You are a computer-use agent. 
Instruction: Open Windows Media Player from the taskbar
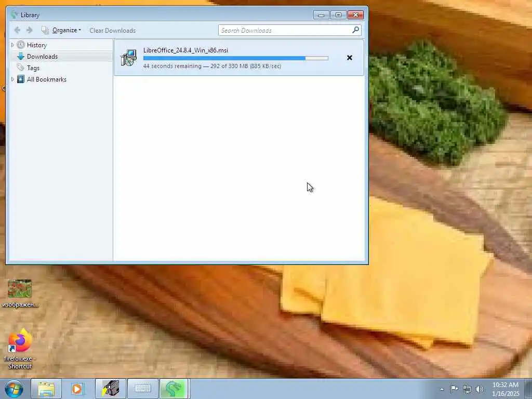pyautogui.click(x=77, y=389)
